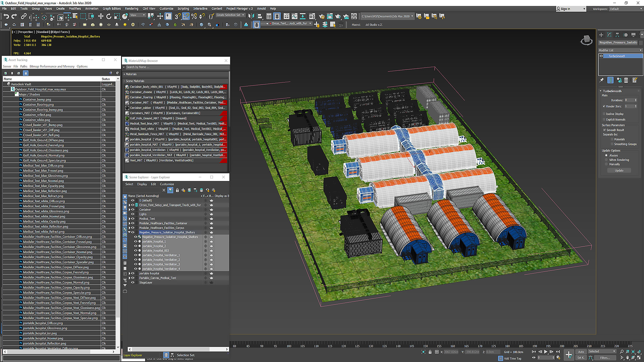Image resolution: width=644 pixels, height=362 pixels.
Task: Click the Lock icon in Layer Explorer toolbar
Action: point(177,190)
